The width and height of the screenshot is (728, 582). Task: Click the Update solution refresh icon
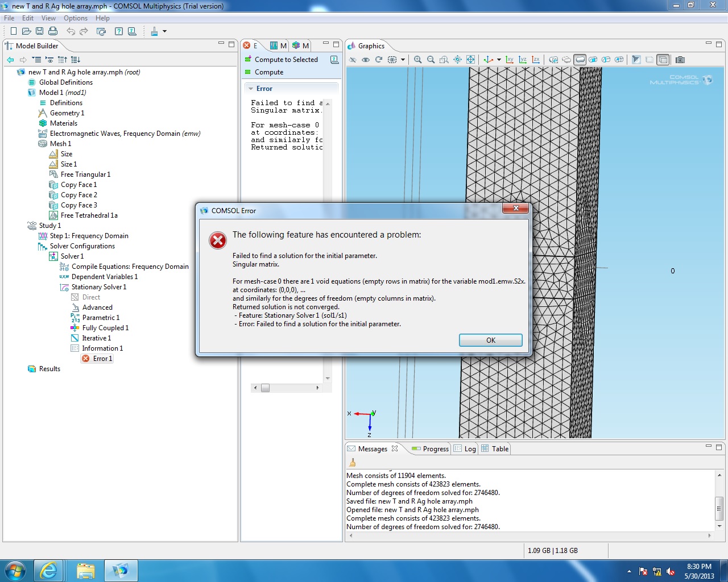click(101, 31)
